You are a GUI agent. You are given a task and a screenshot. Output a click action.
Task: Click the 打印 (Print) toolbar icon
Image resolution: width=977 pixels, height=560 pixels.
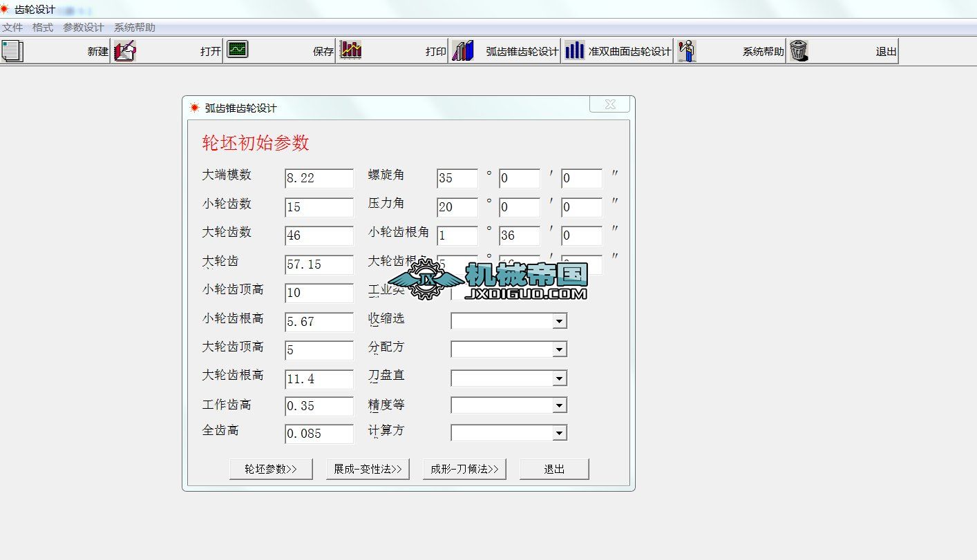click(x=352, y=50)
